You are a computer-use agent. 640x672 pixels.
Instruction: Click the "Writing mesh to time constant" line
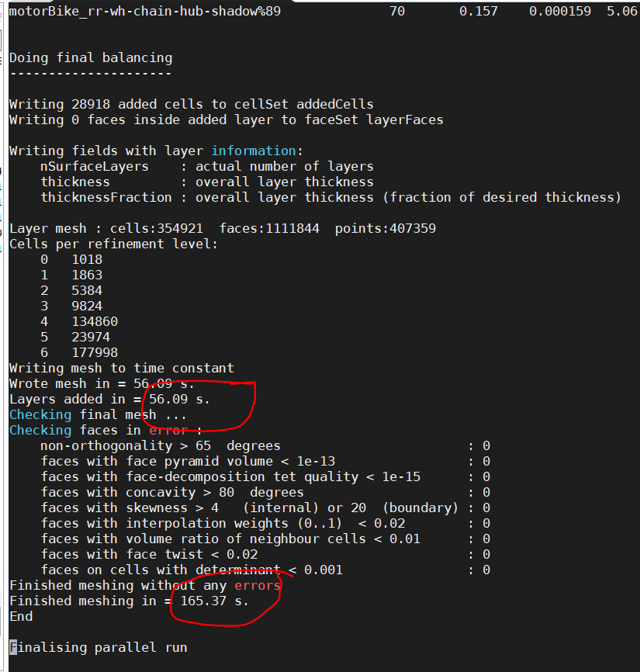tap(121, 368)
